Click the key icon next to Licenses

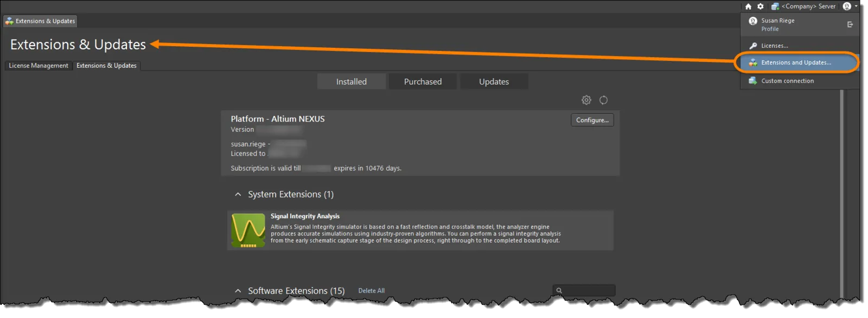click(x=753, y=46)
